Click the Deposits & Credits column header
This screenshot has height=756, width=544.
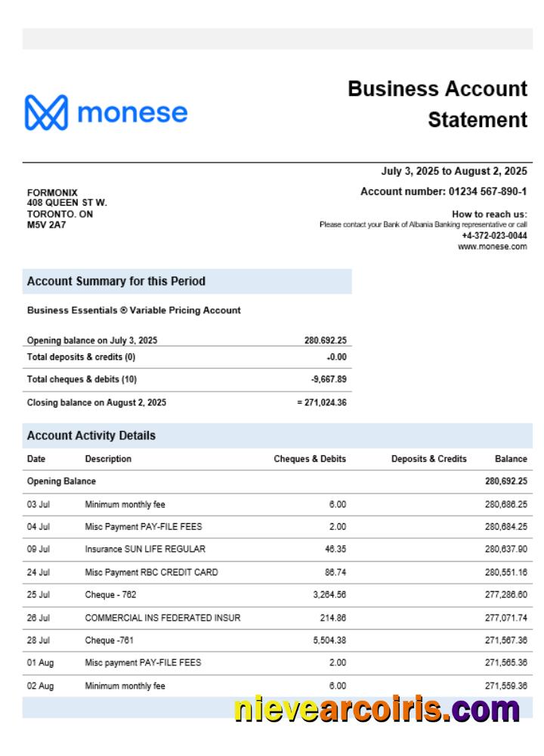pyautogui.click(x=428, y=459)
